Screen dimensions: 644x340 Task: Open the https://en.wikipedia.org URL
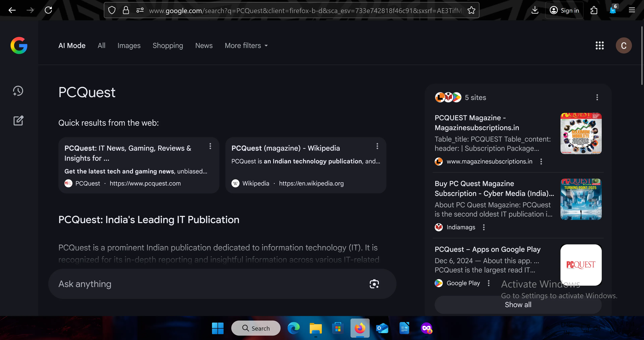[x=311, y=184]
